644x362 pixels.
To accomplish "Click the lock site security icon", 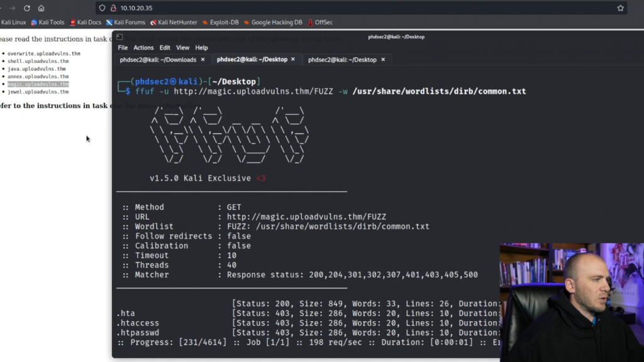I will (x=113, y=8).
